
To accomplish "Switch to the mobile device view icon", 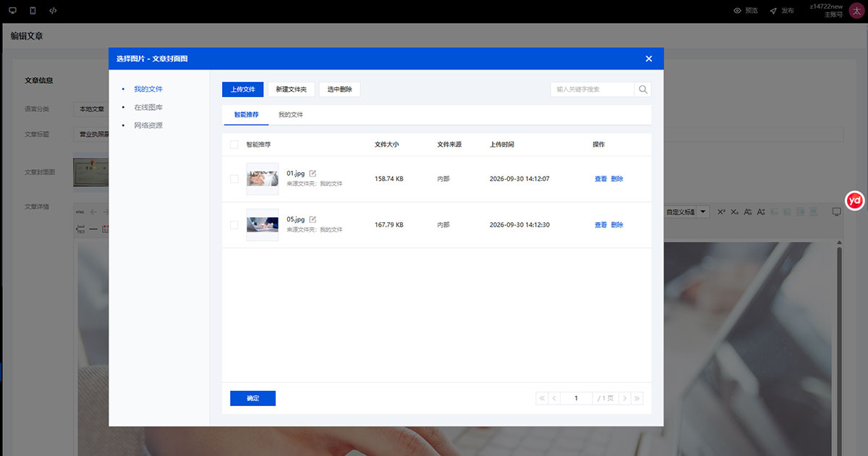I will coord(33,11).
